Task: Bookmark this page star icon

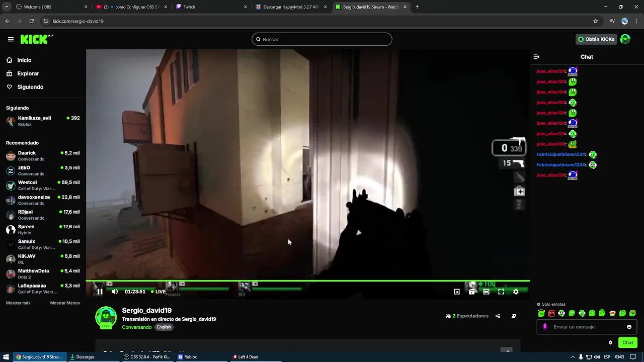Action: point(596,21)
